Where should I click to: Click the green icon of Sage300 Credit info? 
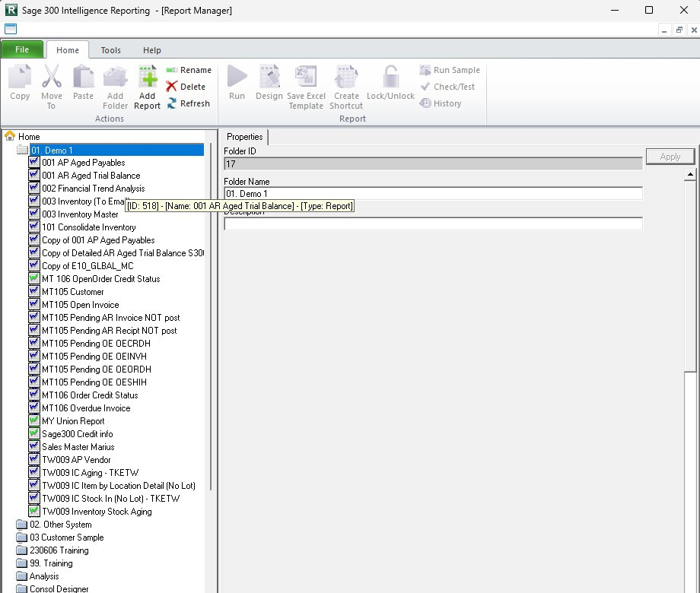(x=34, y=433)
